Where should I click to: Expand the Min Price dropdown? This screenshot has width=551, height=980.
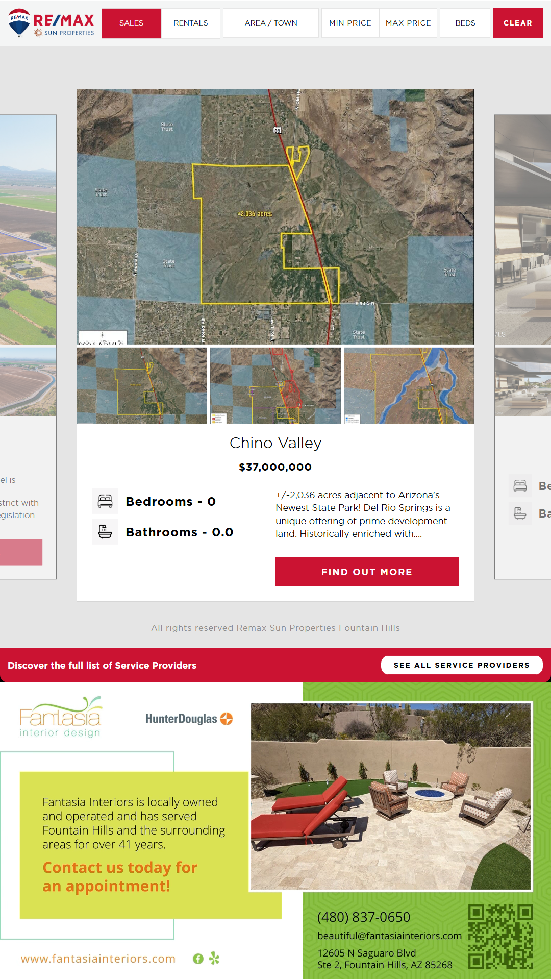350,23
